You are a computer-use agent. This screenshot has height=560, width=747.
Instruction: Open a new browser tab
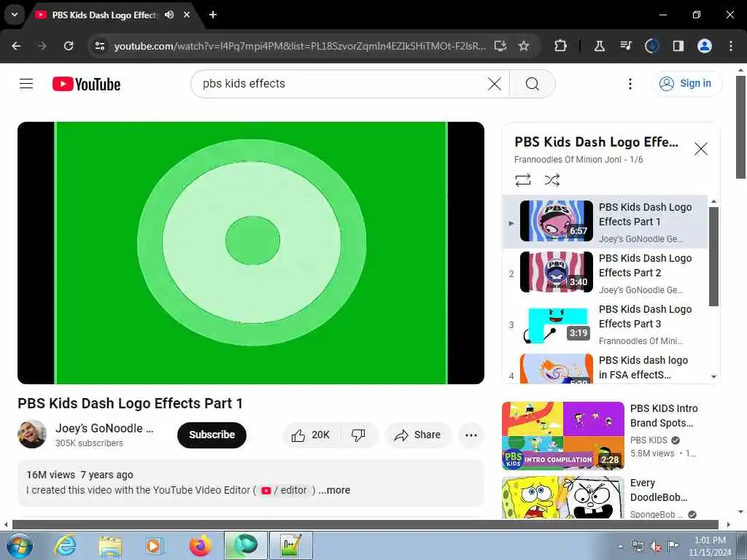(x=213, y=15)
